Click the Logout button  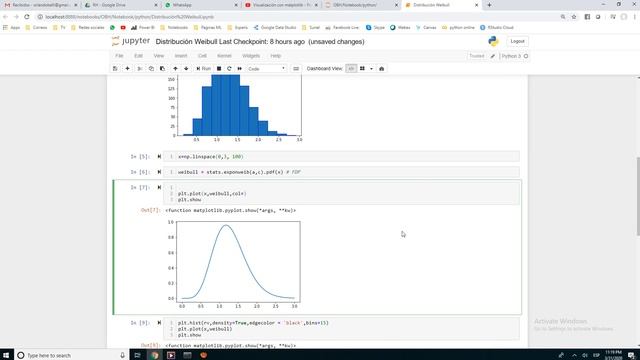pyautogui.click(x=517, y=41)
